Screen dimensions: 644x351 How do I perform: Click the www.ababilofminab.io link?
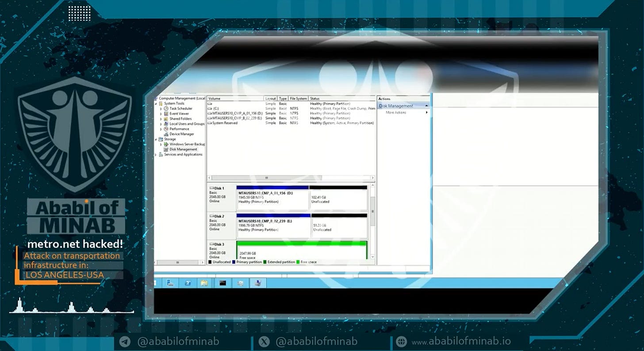pyautogui.click(x=461, y=342)
